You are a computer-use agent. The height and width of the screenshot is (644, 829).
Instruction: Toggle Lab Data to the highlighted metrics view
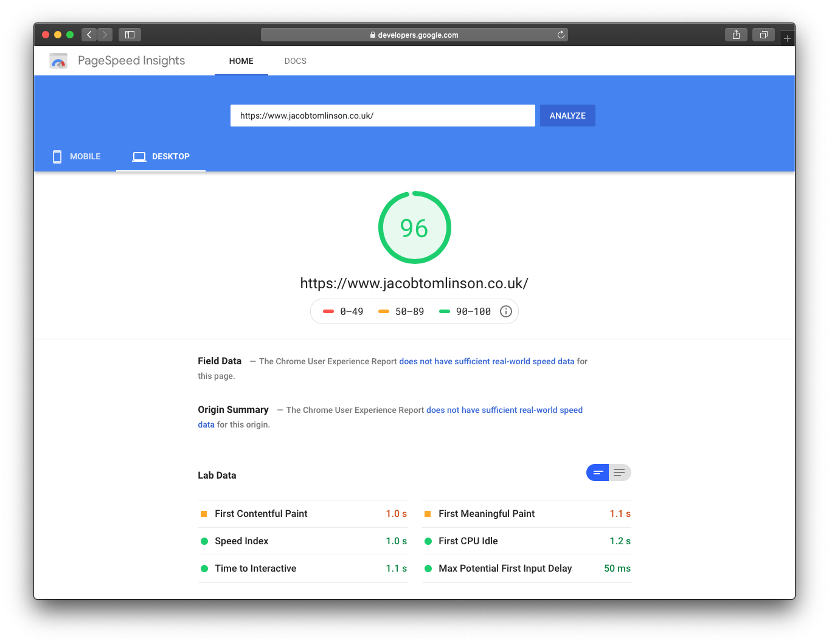point(597,473)
